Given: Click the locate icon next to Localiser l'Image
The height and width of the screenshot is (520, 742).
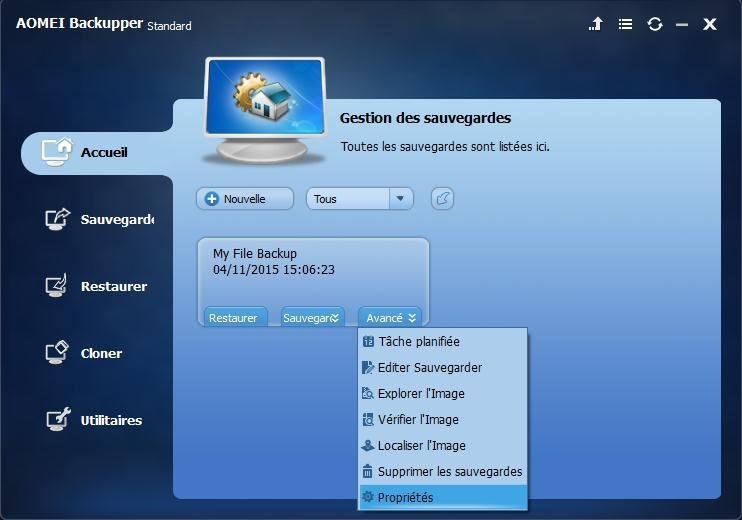Looking at the screenshot, I should 368,446.
